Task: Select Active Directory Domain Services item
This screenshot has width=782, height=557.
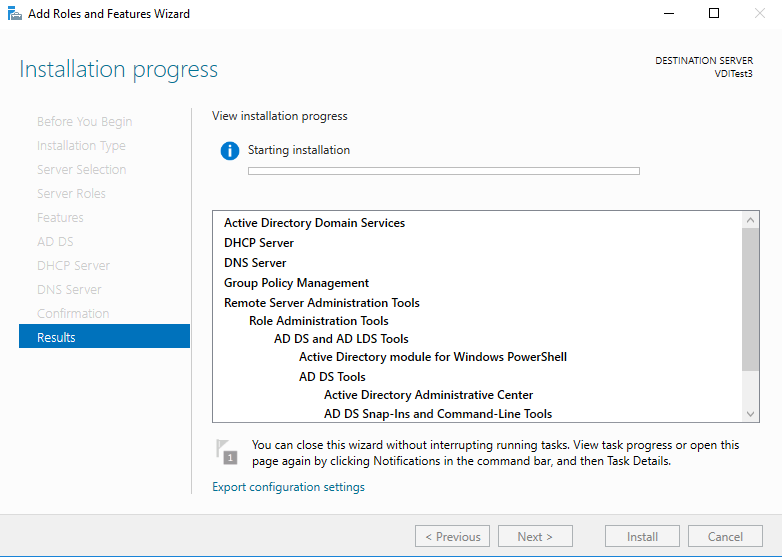Action: coord(314,223)
